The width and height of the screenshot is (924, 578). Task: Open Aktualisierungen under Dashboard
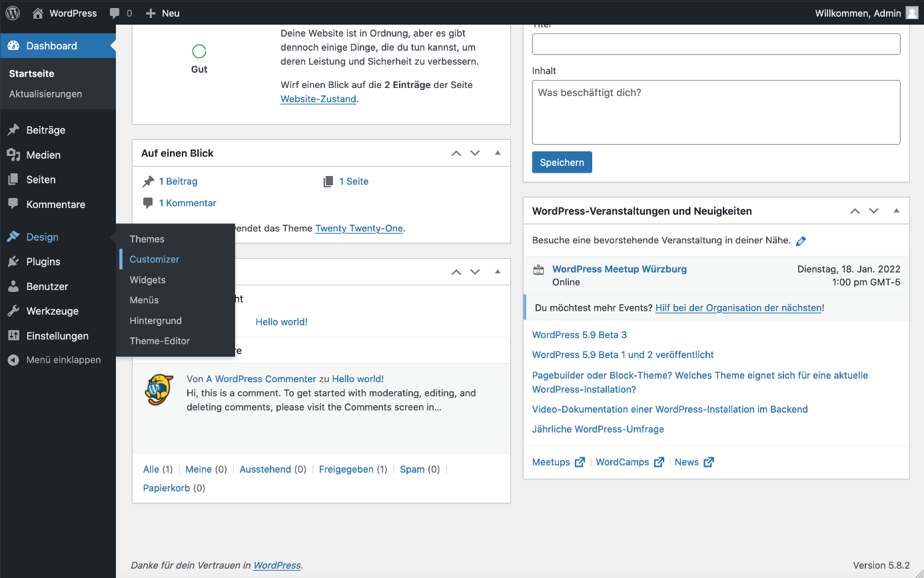pyautogui.click(x=45, y=94)
